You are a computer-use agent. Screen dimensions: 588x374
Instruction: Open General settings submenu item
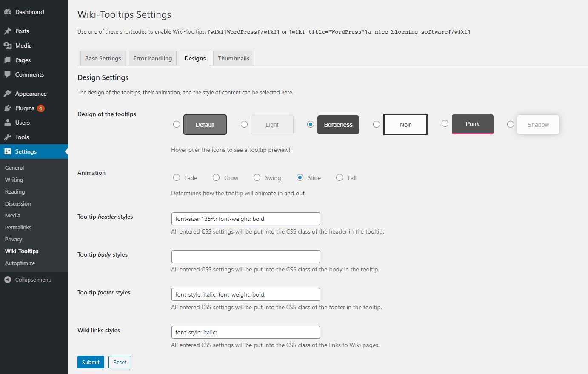14,168
